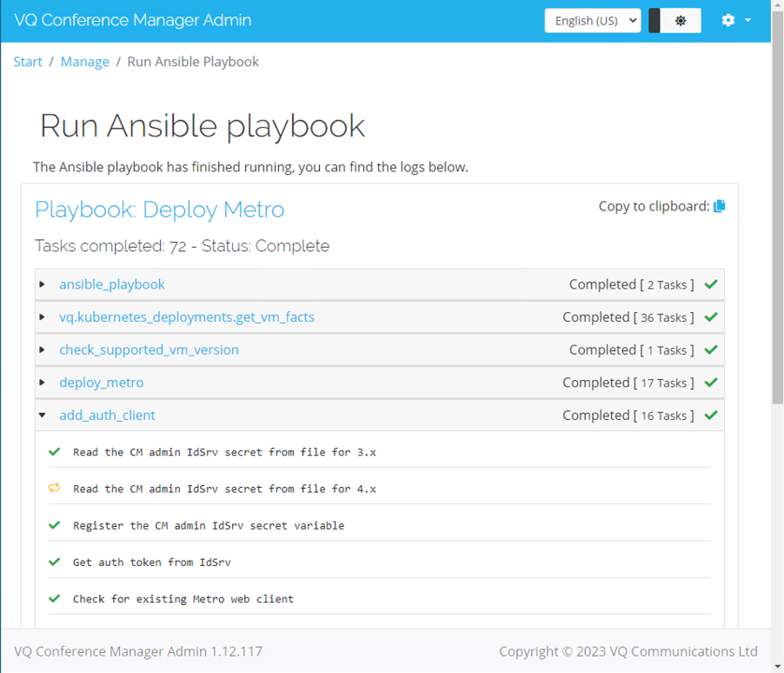This screenshot has width=784, height=673.
Task: Toggle the dark/light theme switch
Action: coord(674,21)
